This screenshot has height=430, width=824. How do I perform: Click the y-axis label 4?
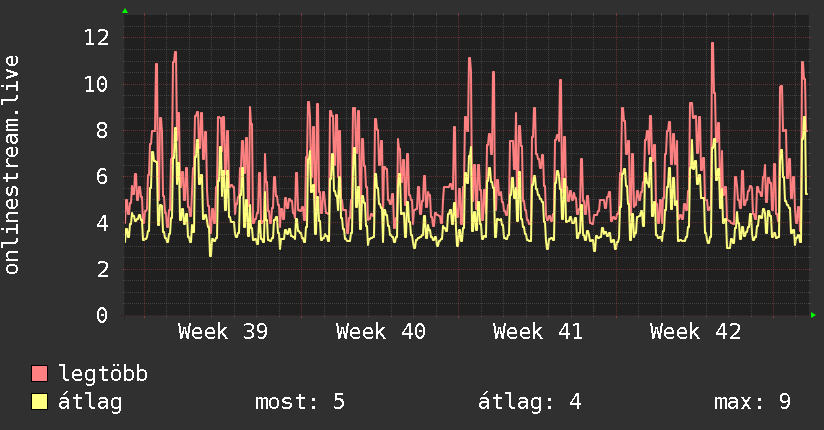[x=102, y=223]
